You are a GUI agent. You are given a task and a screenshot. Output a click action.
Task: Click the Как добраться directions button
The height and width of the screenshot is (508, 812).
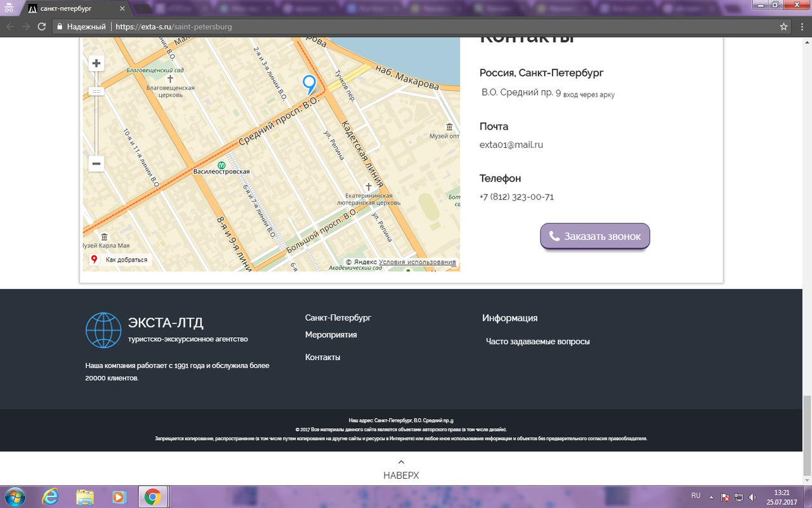(x=120, y=260)
